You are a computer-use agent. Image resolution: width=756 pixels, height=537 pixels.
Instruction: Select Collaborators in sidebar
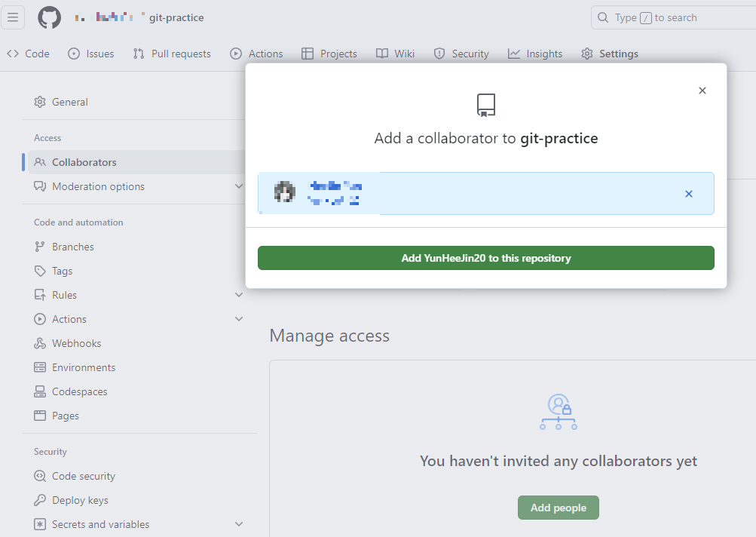[136, 162]
